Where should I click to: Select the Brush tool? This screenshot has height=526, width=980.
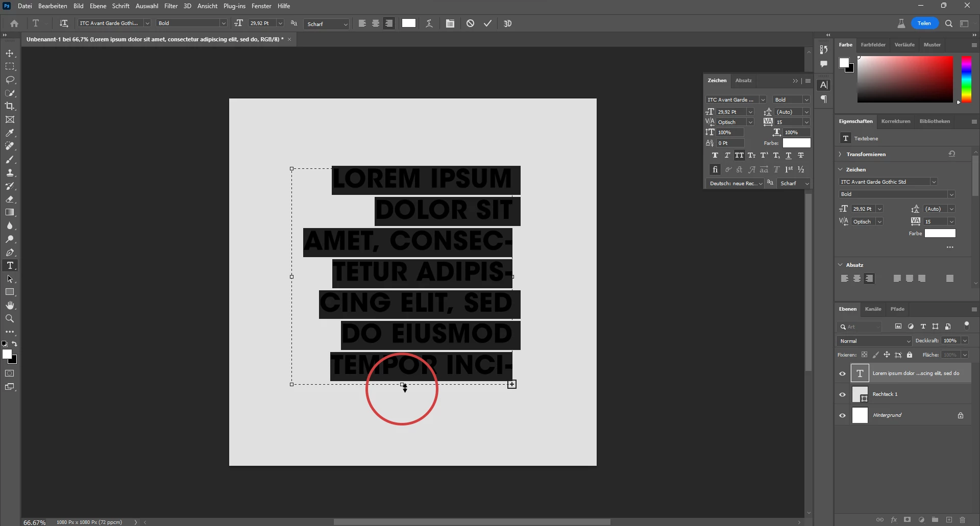coord(10,160)
